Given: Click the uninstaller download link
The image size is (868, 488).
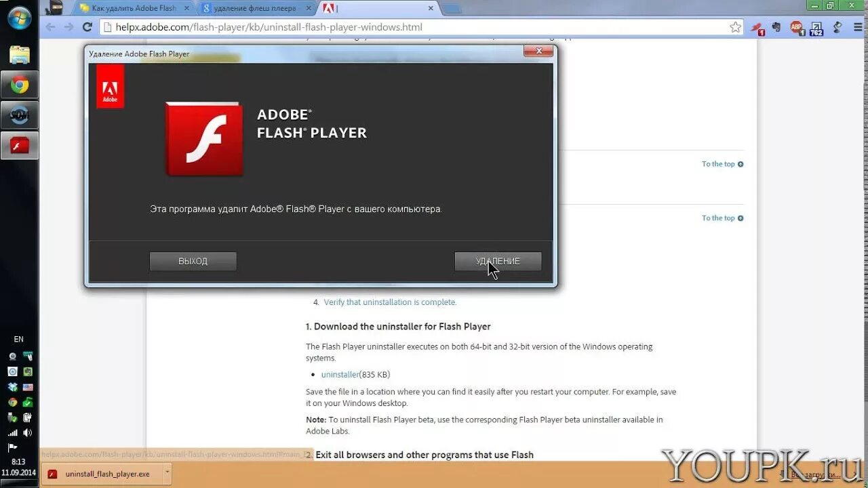Looking at the screenshot, I should tap(340, 374).
